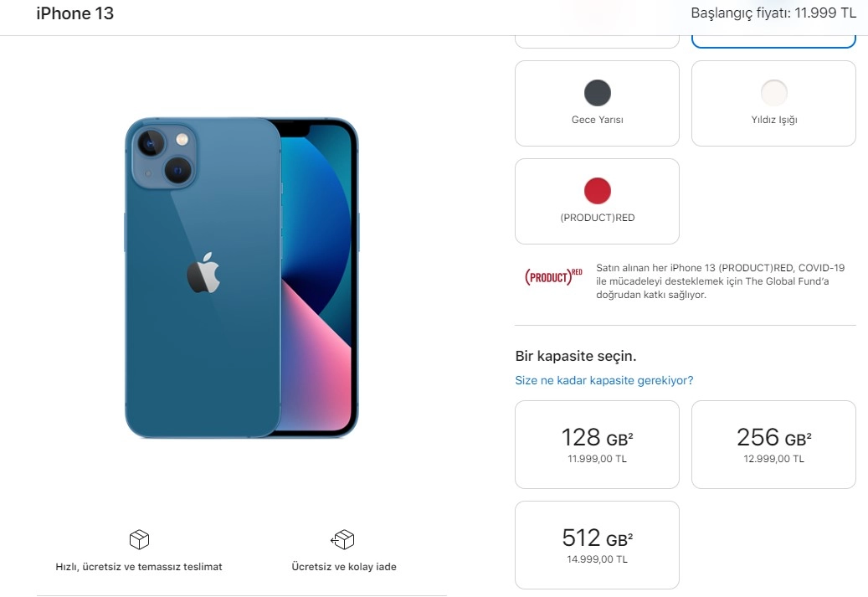Click the blue iPhone 13 product image

point(242,278)
